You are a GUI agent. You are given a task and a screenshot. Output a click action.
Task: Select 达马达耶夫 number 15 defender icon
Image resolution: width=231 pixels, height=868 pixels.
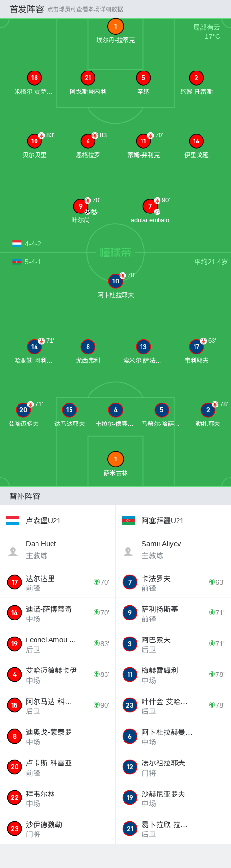[x=70, y=410]
